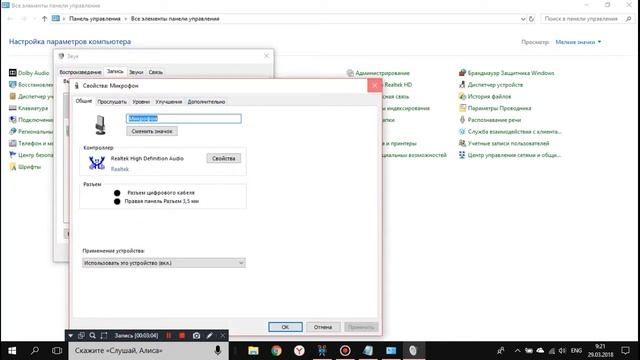Pause the screen recording

point(168,336)
